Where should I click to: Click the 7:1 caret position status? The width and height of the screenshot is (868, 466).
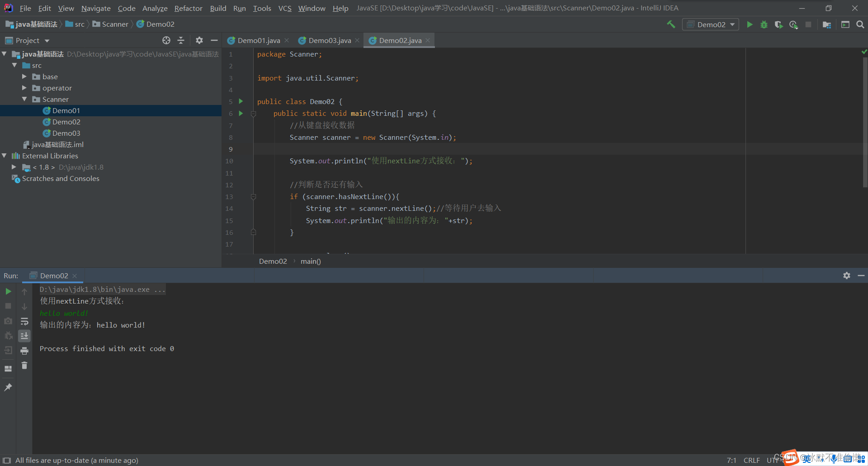pos(731,460)
